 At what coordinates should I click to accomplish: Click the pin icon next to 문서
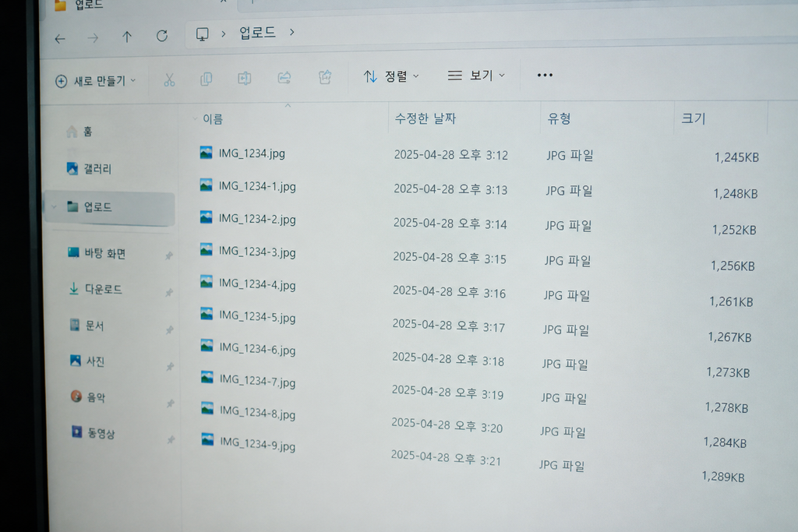pyautogui.click(x=170, y=330)
